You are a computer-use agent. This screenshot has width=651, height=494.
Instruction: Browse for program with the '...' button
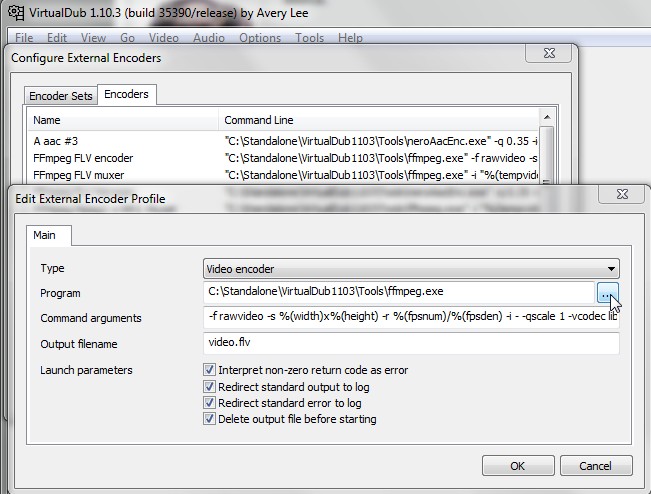[x=608, y=293]
